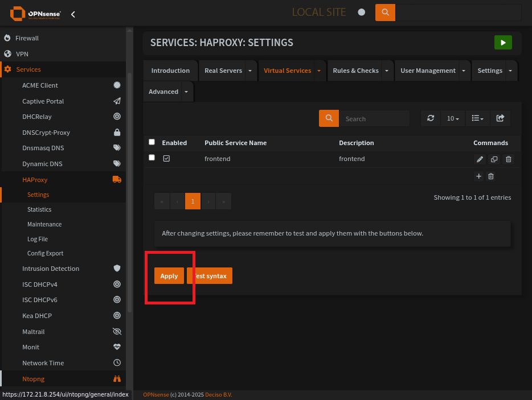Click the Apply button
This screenshot has width=532, height=400.
coord(169,276)
